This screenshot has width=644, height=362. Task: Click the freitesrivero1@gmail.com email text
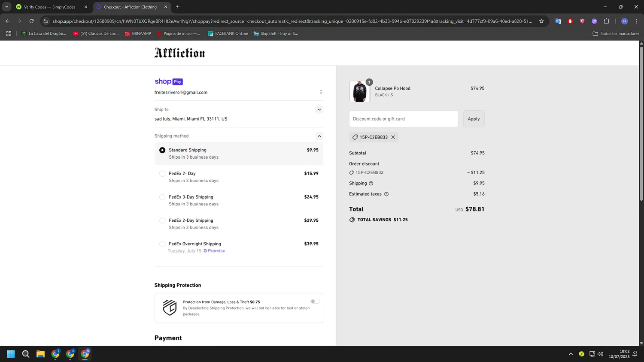click(181, 92)
